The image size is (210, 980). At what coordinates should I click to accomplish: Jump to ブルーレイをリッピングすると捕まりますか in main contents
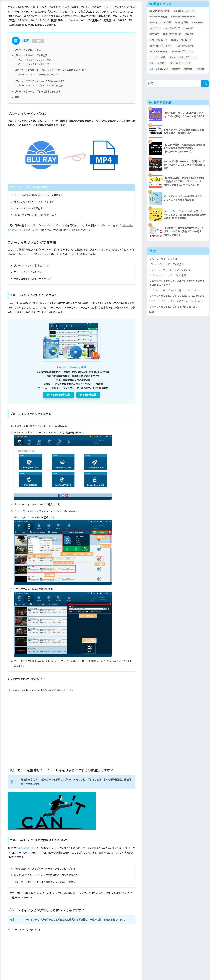[x=37, y=92]
